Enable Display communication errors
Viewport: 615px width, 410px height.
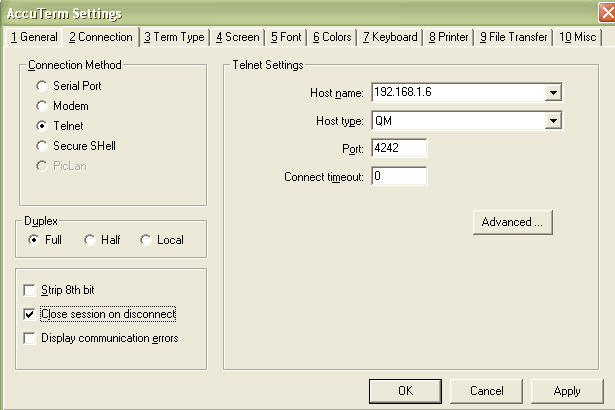(x=29, y=338)
